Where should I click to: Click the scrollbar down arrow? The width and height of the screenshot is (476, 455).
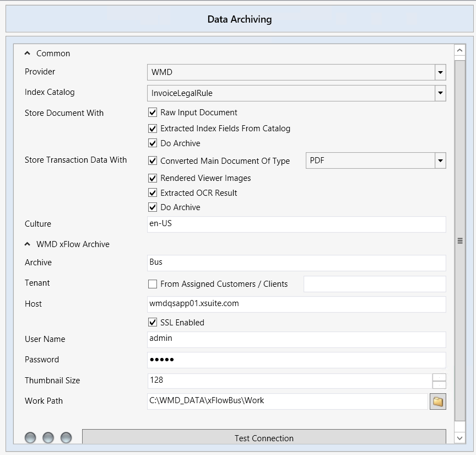click(x=460, y=438)
